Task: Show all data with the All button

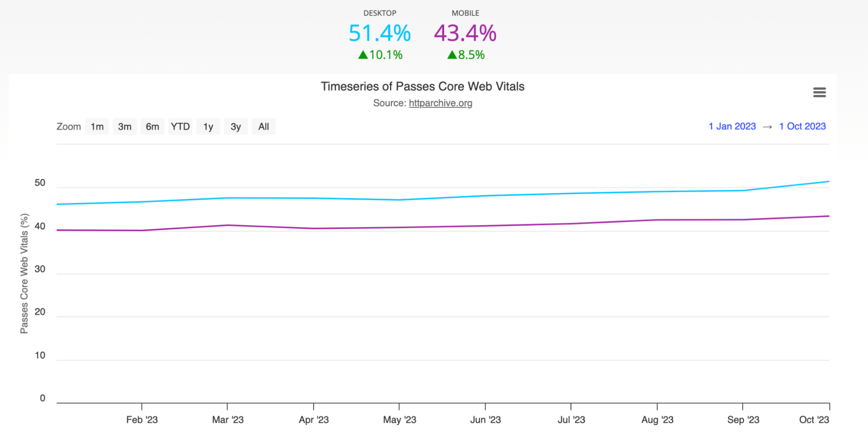Action: pyautogui.click(x=264, y=127)
